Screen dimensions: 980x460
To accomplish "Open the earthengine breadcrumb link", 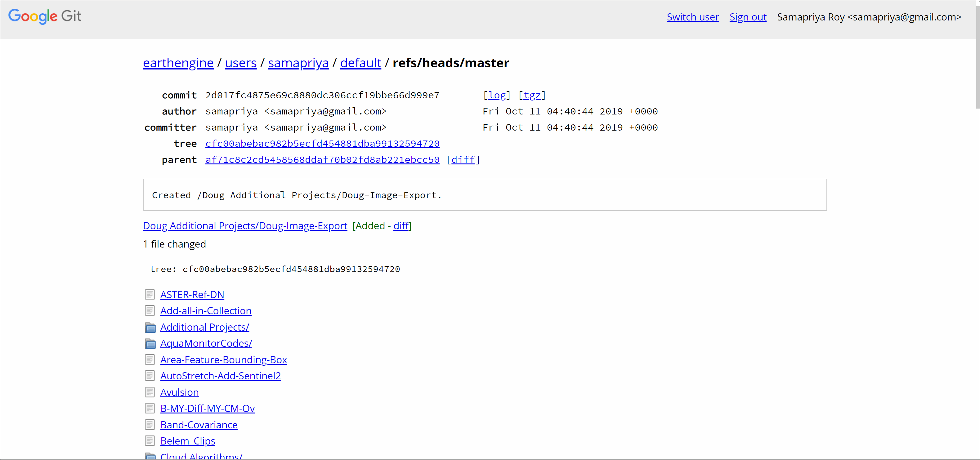I will (178, 63).
